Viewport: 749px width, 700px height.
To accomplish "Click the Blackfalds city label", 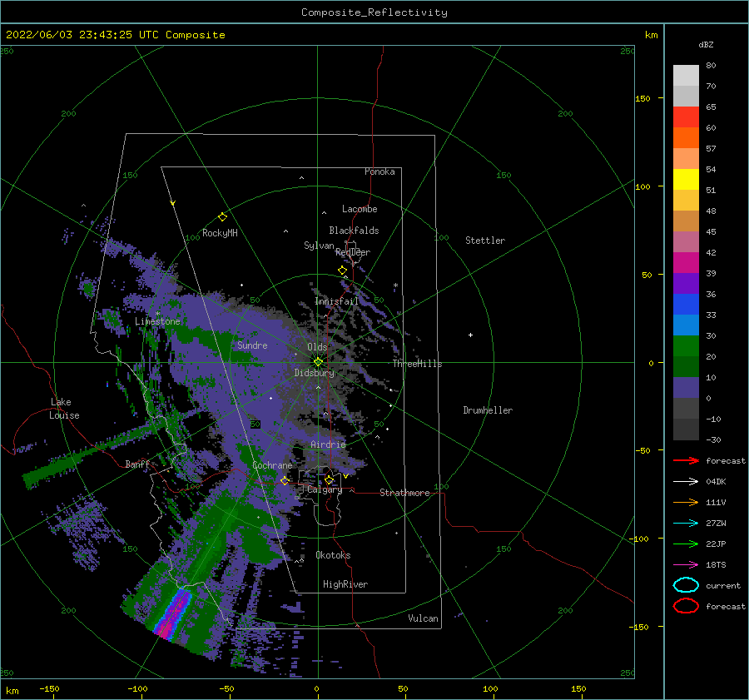I will (x=354, y=231).
